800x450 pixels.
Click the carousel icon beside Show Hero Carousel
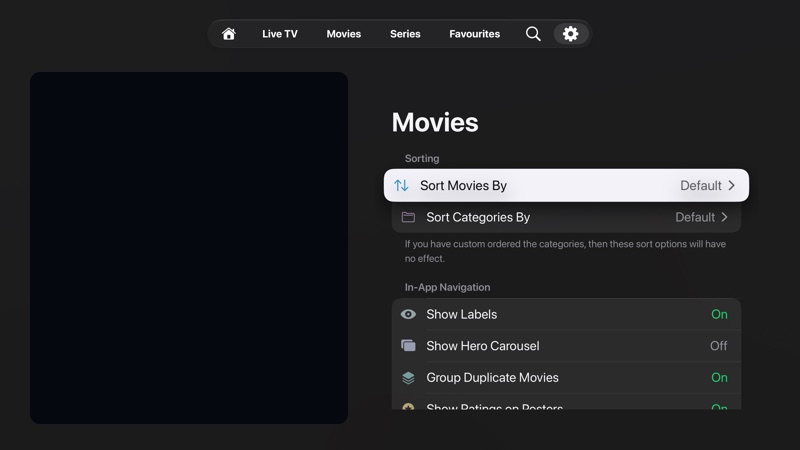click(x=408, y=346)
